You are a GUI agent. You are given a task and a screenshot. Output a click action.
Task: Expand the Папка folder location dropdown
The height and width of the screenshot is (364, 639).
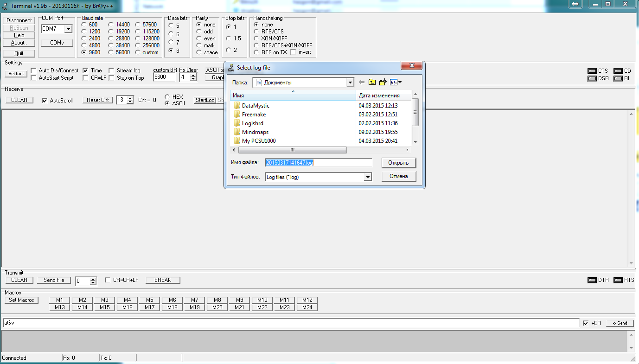click(x=350, y=83)
